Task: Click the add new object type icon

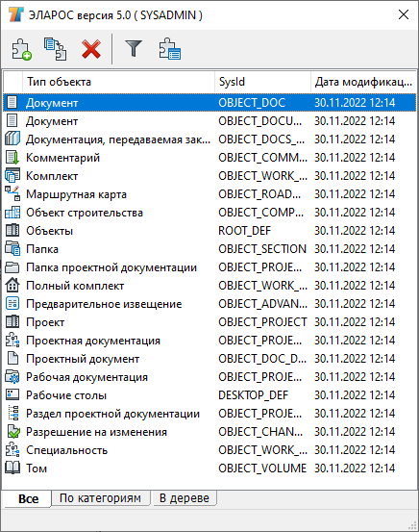Action: 22,49
